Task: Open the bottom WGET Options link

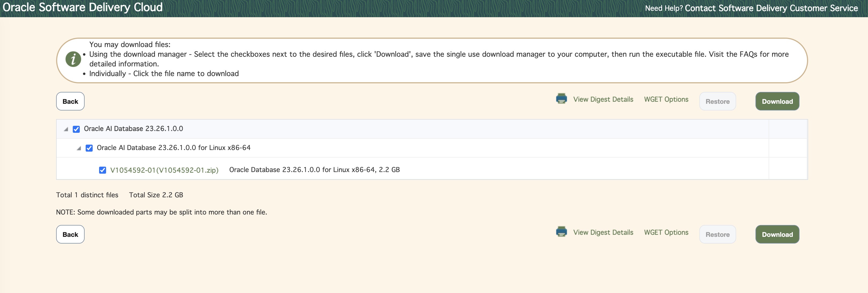Action: pos(666,232)
